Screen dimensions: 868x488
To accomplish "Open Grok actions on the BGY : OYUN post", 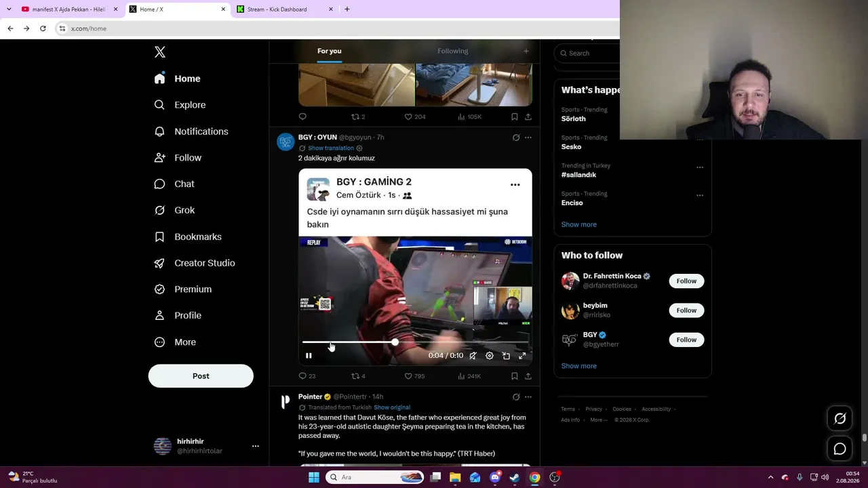I will (x=516, y=138).
